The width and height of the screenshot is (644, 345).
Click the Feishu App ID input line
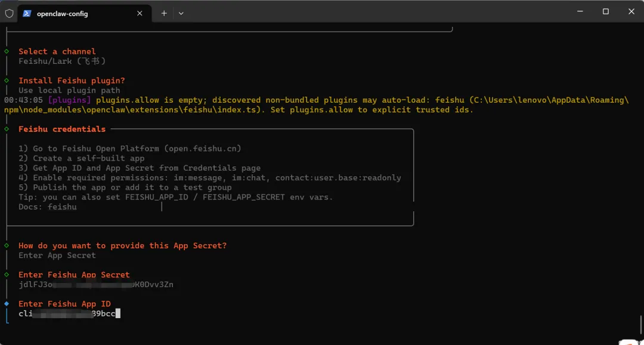tap(69, 314)
